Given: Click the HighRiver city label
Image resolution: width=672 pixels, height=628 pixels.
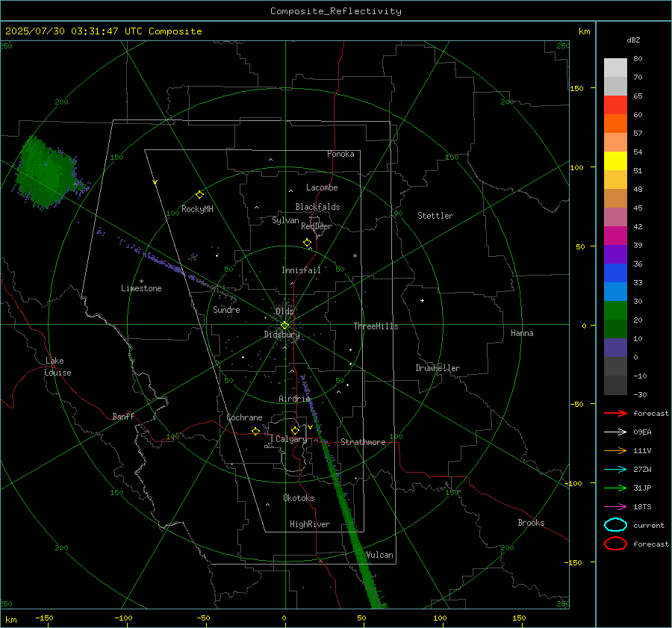Looking at the screenshot, I should click(310, 524).
